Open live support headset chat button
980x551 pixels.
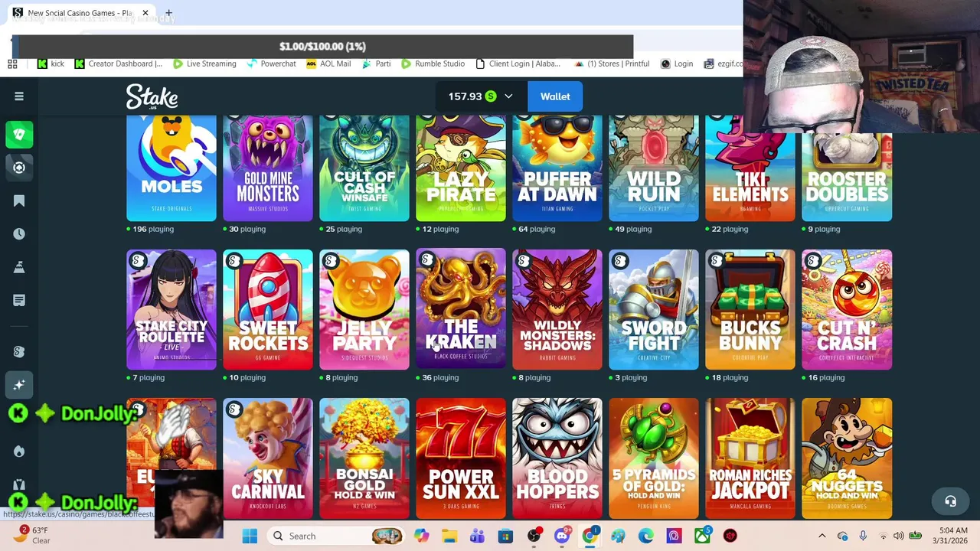(950, 502)
